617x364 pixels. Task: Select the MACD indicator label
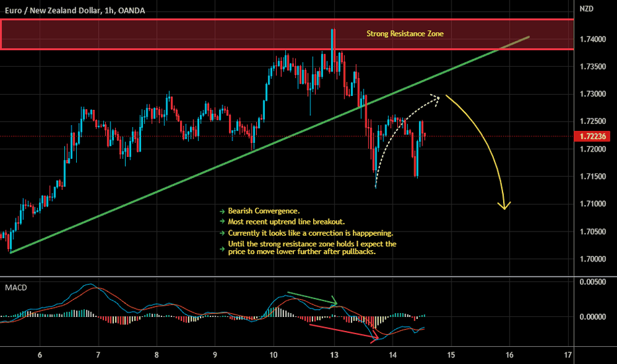point(16,288)
